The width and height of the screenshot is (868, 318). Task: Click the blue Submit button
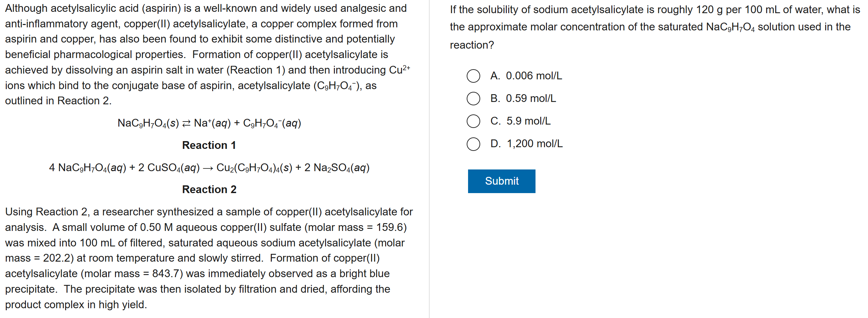(x=501, y=181)
